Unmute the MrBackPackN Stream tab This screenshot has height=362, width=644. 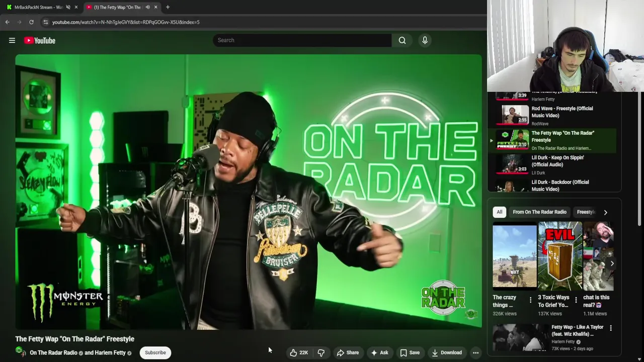coord(68,7)
